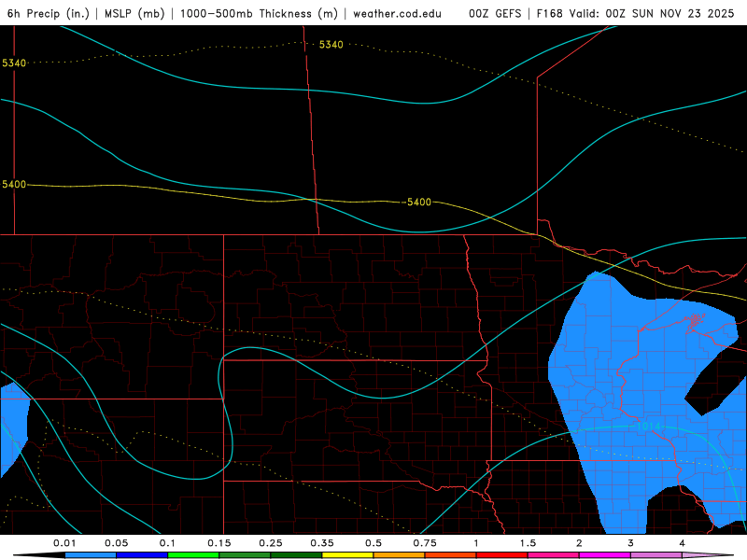Select the hot pink 1.5–2 legend swatch

click(x=554, y=555)
